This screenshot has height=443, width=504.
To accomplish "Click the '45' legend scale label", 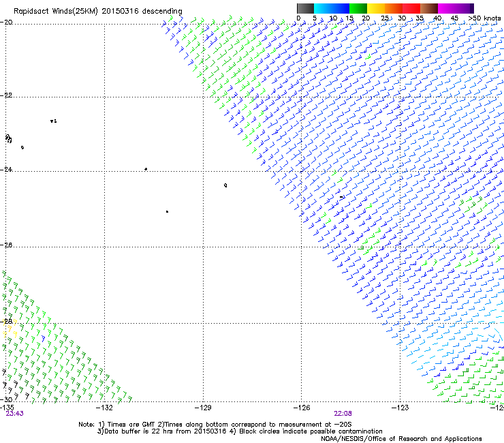I will (x=454, y=18).
